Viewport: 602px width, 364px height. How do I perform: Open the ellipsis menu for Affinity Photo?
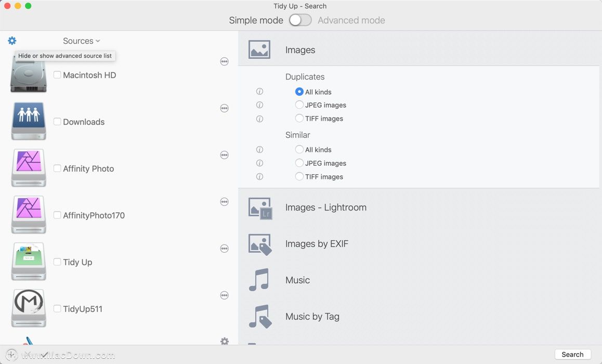(x=225, y=155)
